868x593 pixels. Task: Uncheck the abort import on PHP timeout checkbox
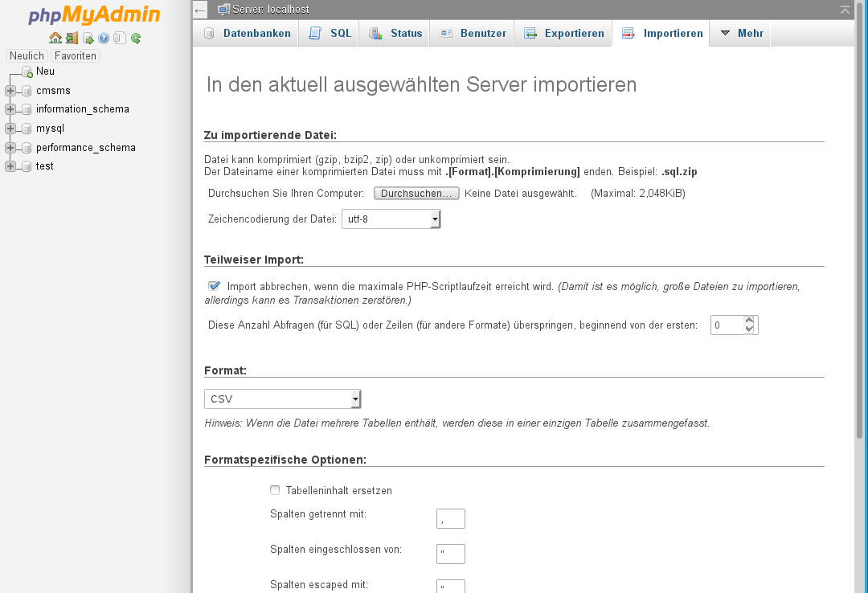[x=214, y=286]
